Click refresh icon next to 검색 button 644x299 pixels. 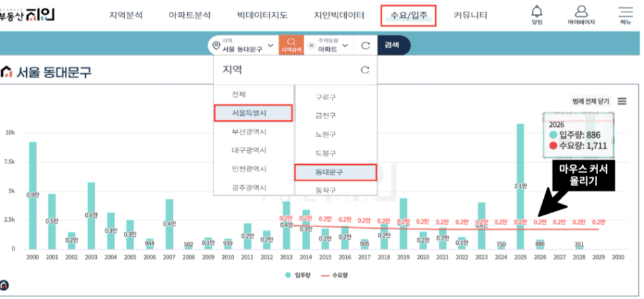[366, 45]
